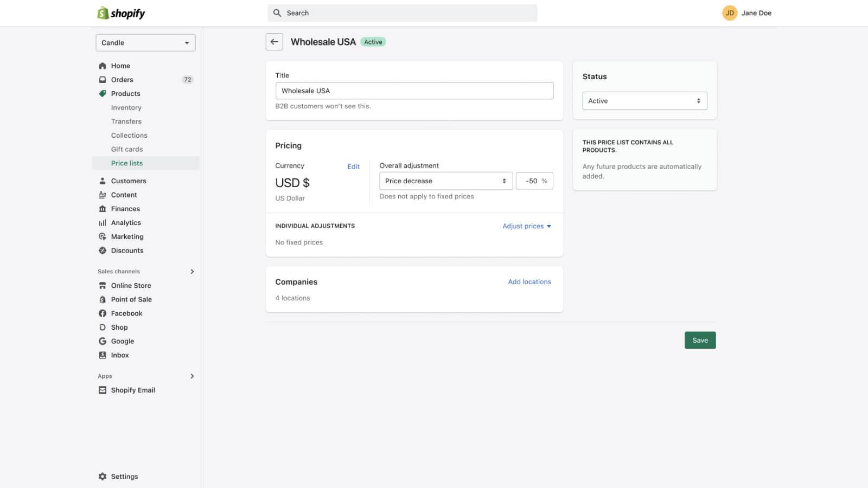Expand the Sales channels section chevron
Image resolution: width=868 pixels, height=488 pixels.
[x=192, y=272]
